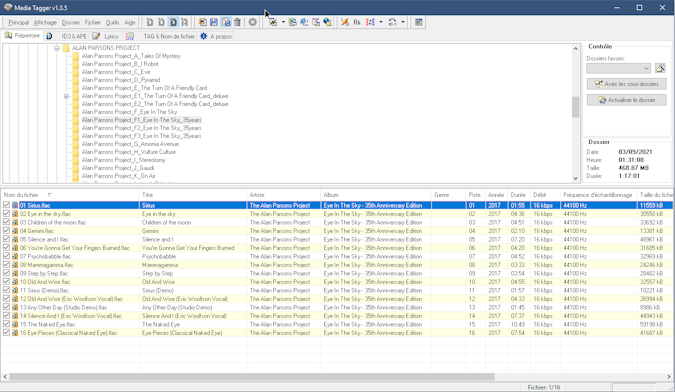Click the toolbar icon left of the first dropdown arrow
Viewport: 675px width, 392px height.
(272, 22)
